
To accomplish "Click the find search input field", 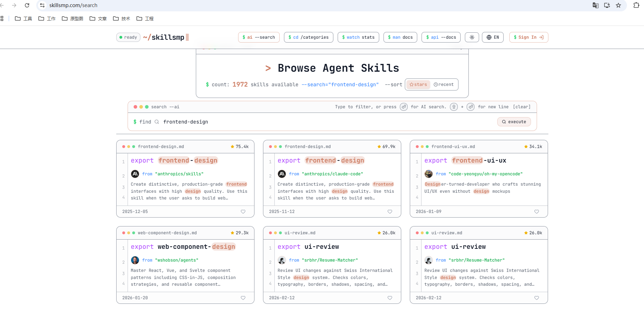I will click(x=320, y=122).
